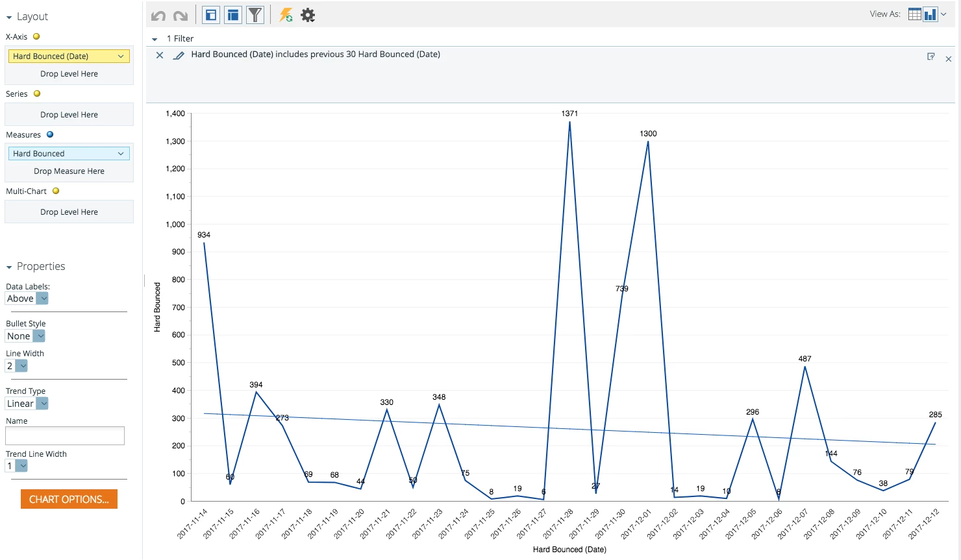Image resolution: width=961 pixels, height=560 pixels.
Task: Click the Undo arrow icon
Action: [x=158, y=16]
